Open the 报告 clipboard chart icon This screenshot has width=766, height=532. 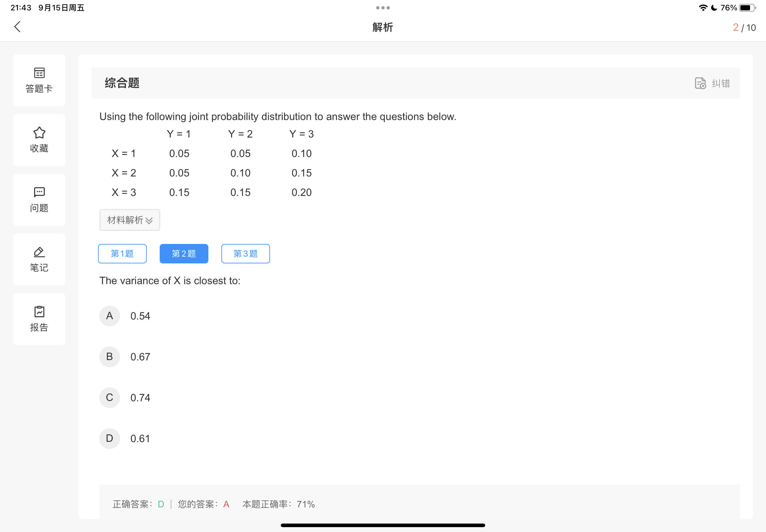[x=39, y=312]
